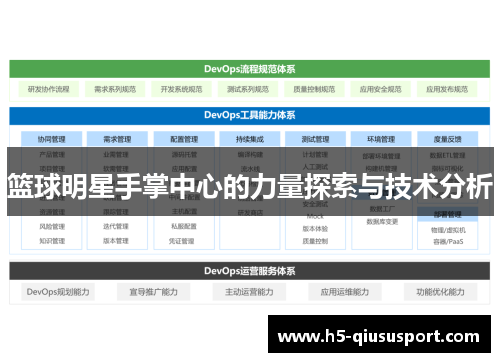Open the 测试系列规范 box
Screen dimensions: 500x362
pos(248,89)
